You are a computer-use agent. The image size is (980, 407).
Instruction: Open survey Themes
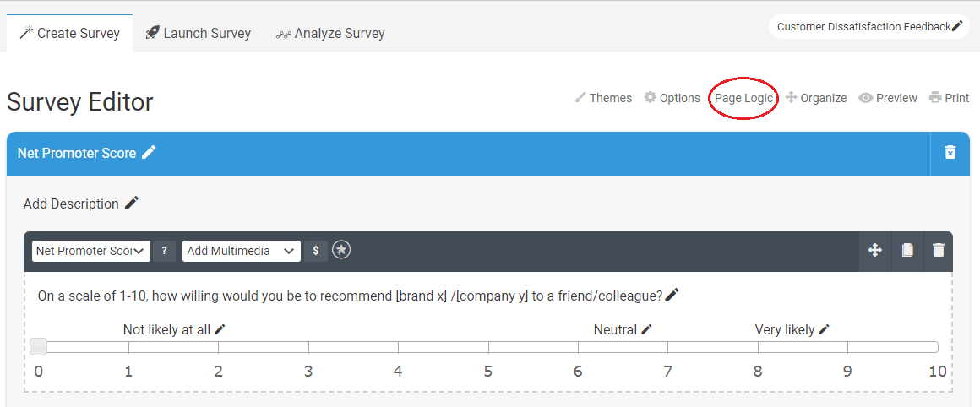[x=603, y=98]
